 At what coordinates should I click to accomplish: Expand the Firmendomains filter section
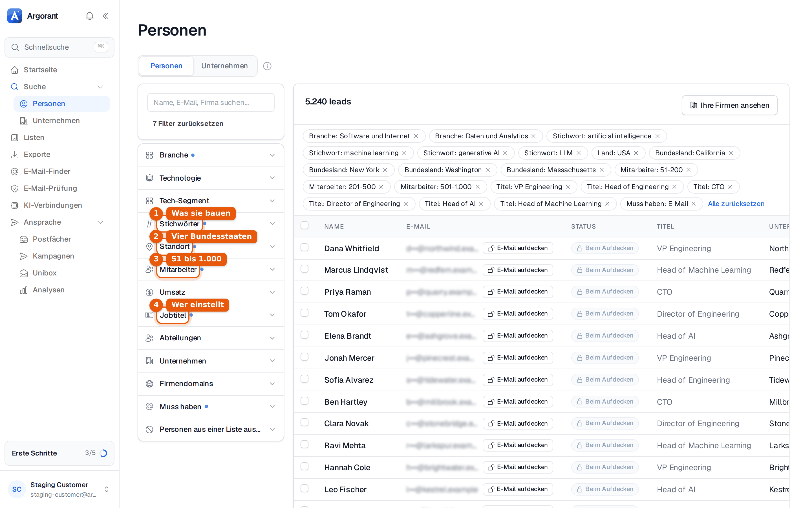211,383
